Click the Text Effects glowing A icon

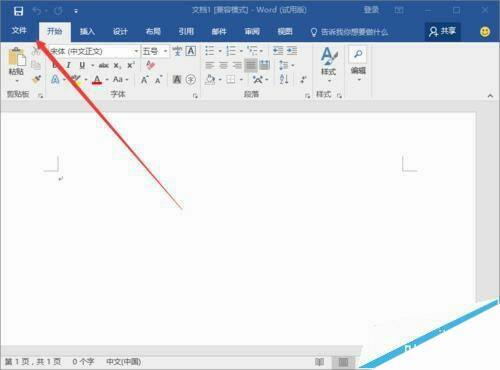click(55, 79)
